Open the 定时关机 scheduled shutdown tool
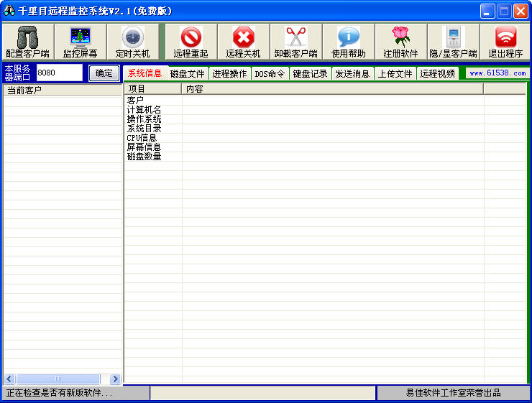Screen dimensions: 532x403 click(x=132, y=42)
